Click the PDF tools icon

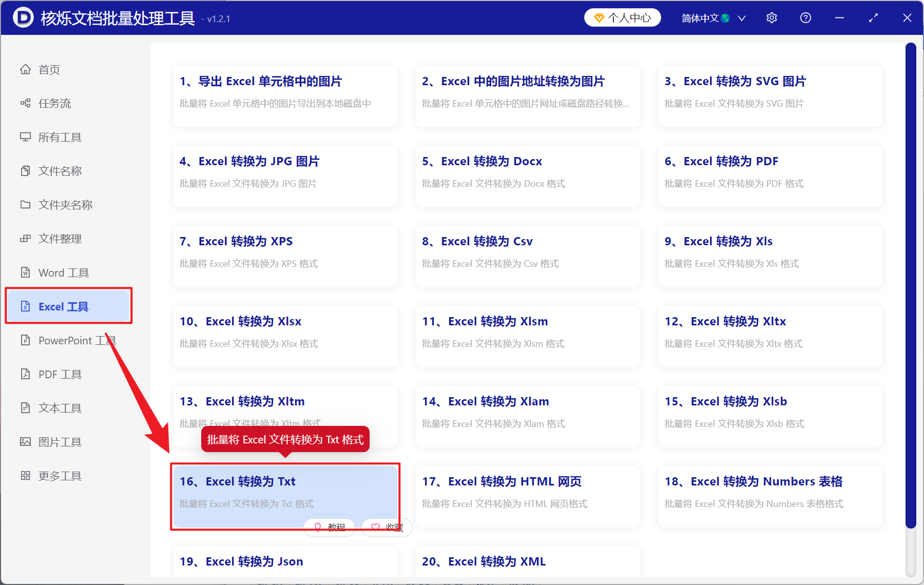click(x=25, y=374)
